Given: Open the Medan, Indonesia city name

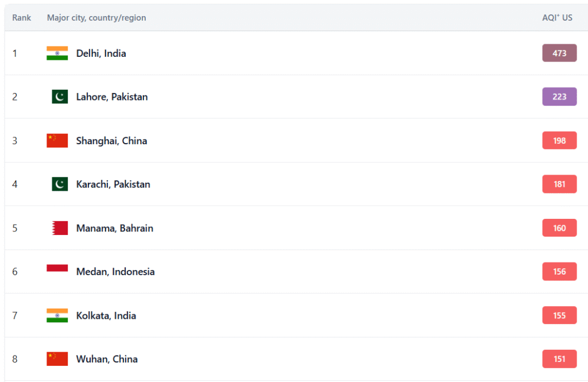Looking at the screenshot, I should click(x=115, y=272).
